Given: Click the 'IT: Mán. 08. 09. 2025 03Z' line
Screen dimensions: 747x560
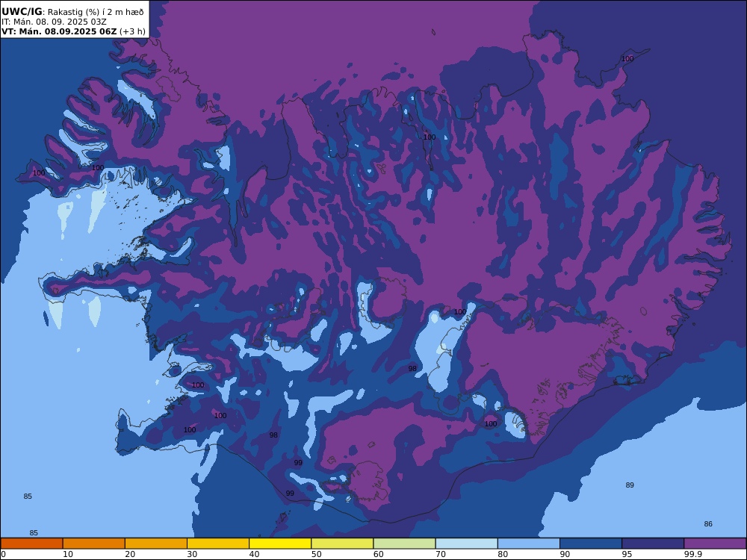Looking at the screenshot, I should click(54, 22).
